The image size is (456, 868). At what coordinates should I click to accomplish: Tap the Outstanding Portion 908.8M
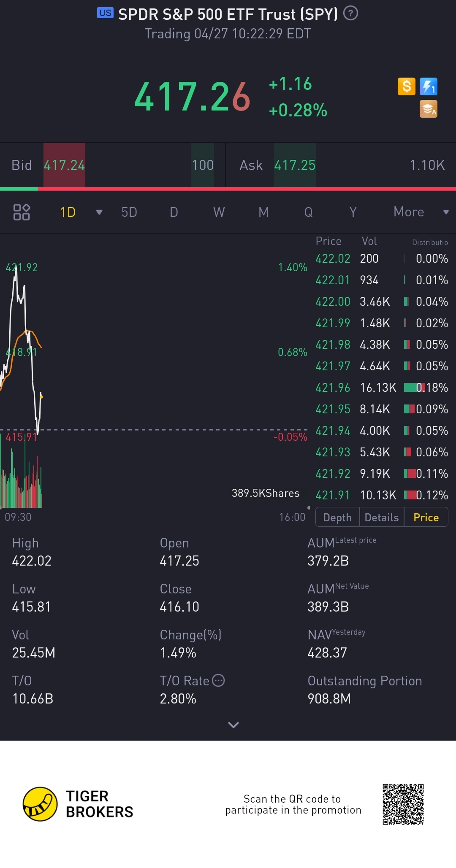click(x=329, y=699)
